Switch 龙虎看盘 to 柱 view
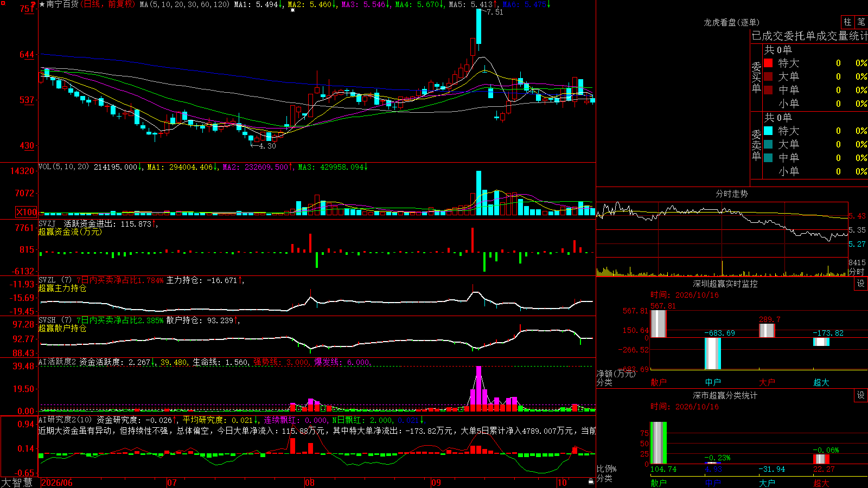Screen dimensions: 868x488 pos(847,22)
